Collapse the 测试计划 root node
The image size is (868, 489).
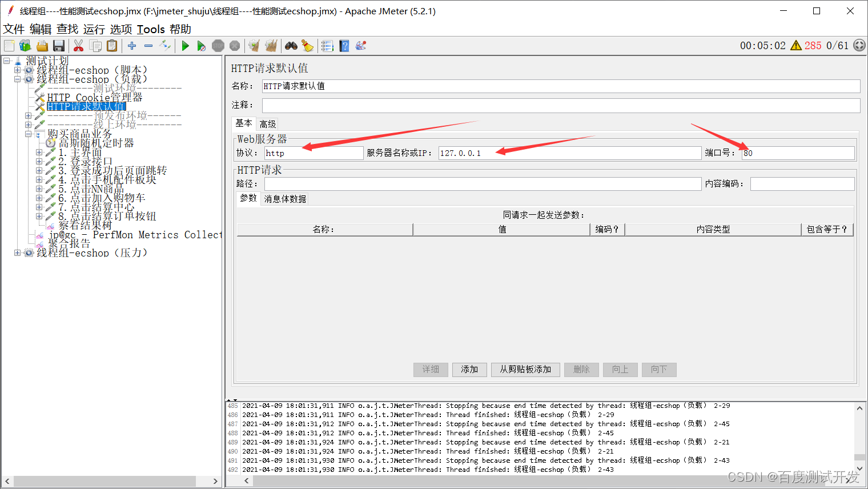click(x=7, y=61)
